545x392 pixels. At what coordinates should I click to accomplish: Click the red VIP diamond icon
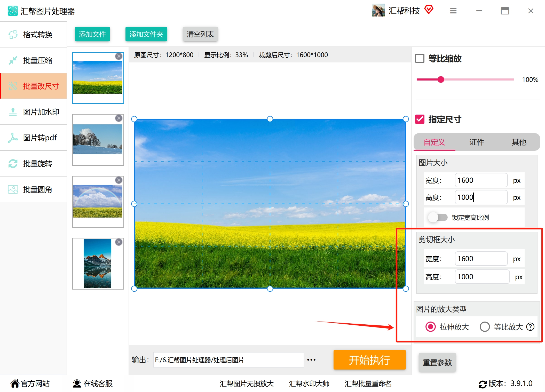coord(429,10)
